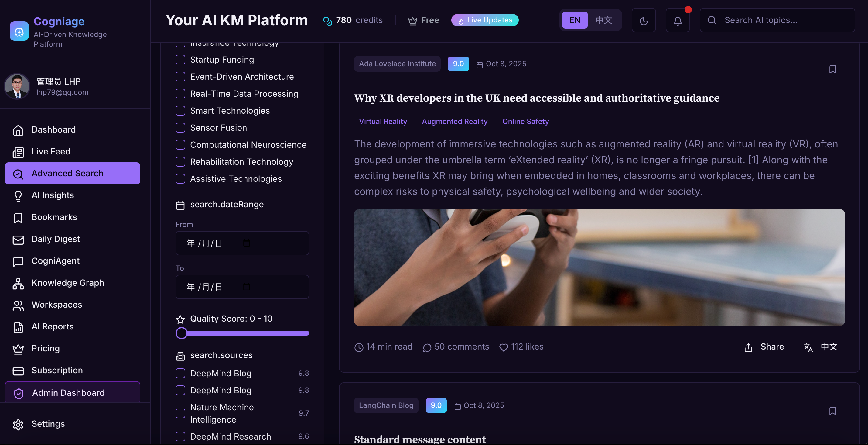Switch language to EN
Viewport: 868px width, 445px height.
tap(575, 20)
